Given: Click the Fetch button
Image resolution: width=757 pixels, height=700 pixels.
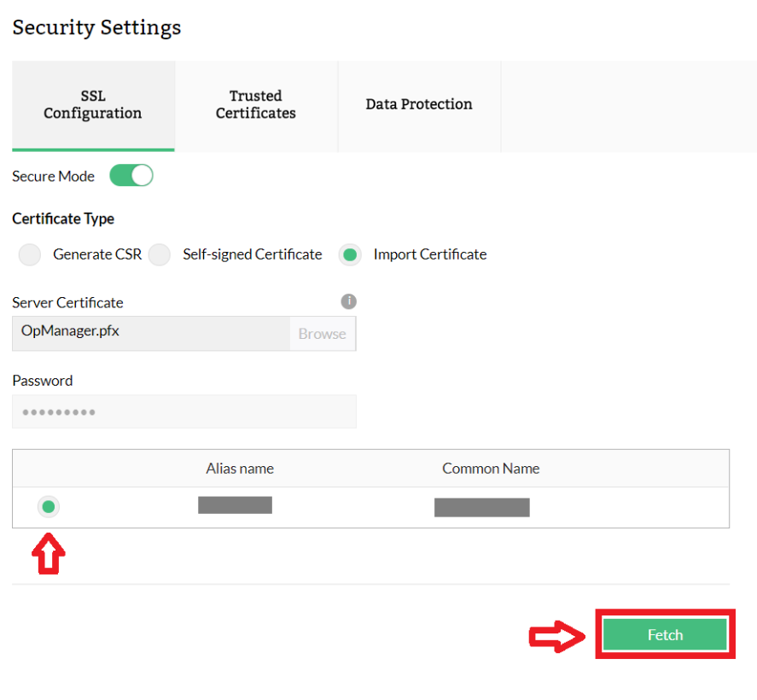Looking at the screenshot, I should [665, 634].
